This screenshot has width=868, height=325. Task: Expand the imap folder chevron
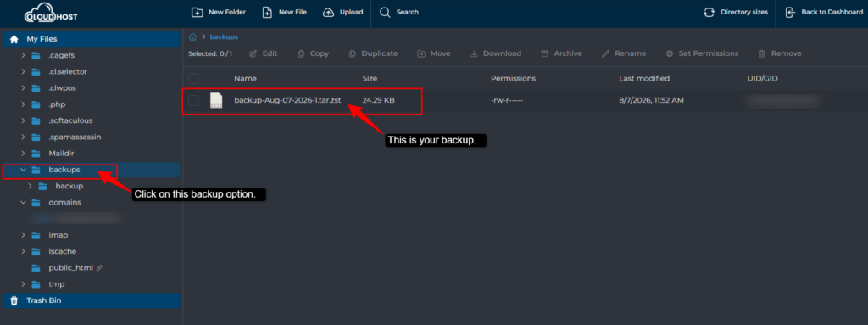click(x=23, y=235)
